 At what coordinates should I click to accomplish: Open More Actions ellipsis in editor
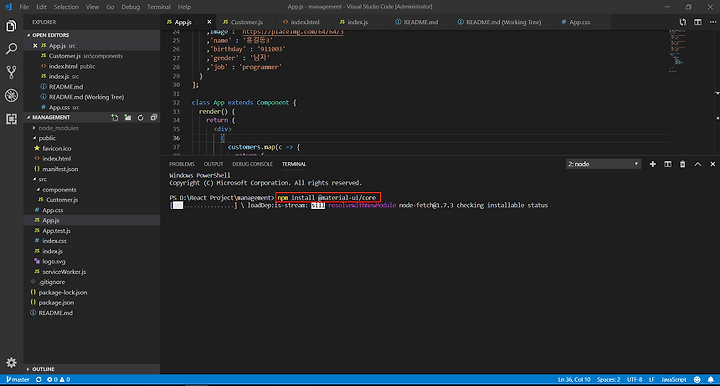[713, 22]
